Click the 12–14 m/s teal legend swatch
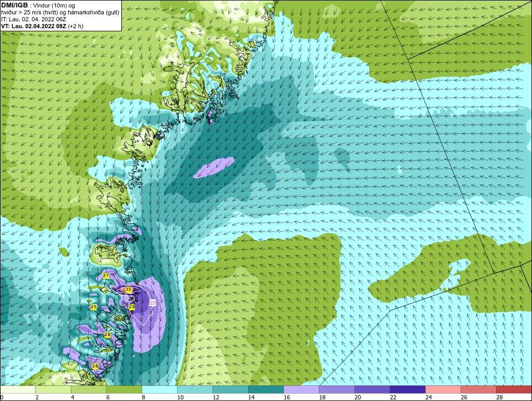532x401 pixels. 230,389
